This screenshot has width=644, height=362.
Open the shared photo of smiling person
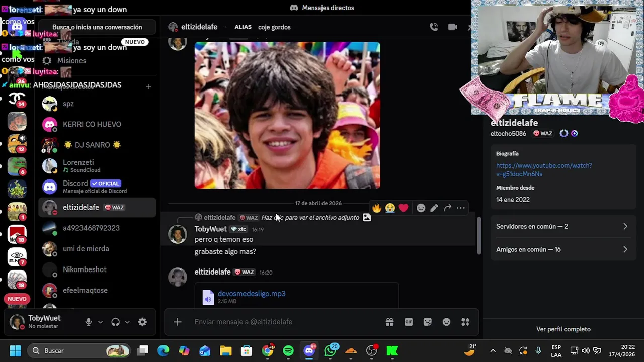coord(287,115)
